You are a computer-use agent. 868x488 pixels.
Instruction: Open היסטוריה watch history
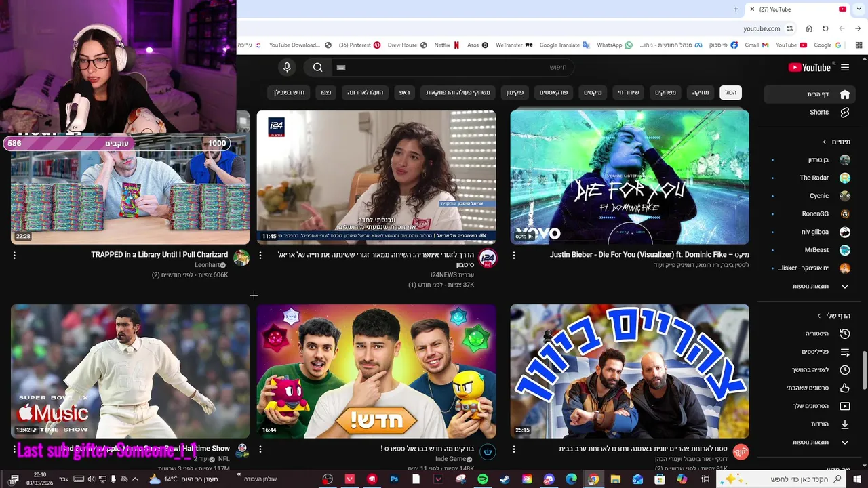point(810,333)
